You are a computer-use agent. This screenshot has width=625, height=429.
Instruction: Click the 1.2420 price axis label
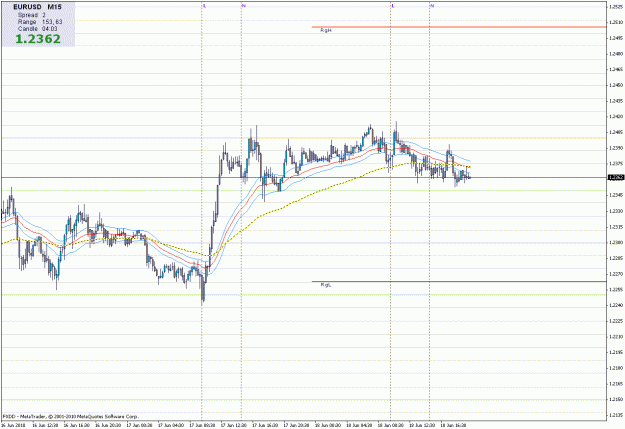[616, 116]
